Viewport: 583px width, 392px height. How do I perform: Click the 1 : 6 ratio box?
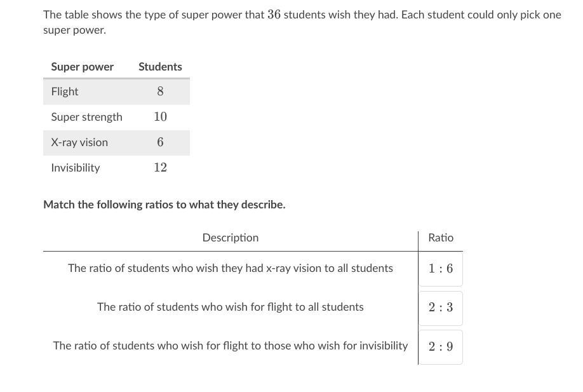(x=441, y=269)
